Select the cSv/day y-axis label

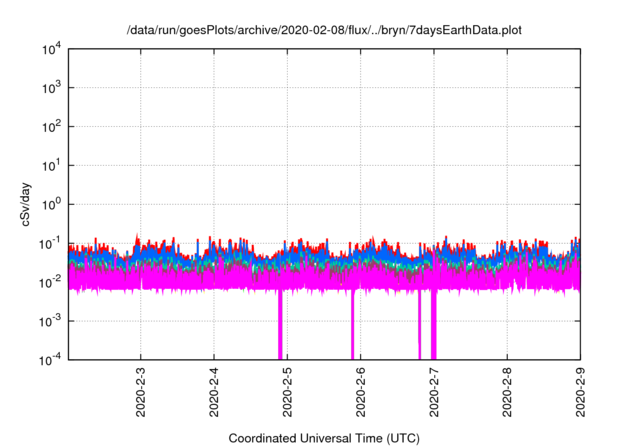25,204
